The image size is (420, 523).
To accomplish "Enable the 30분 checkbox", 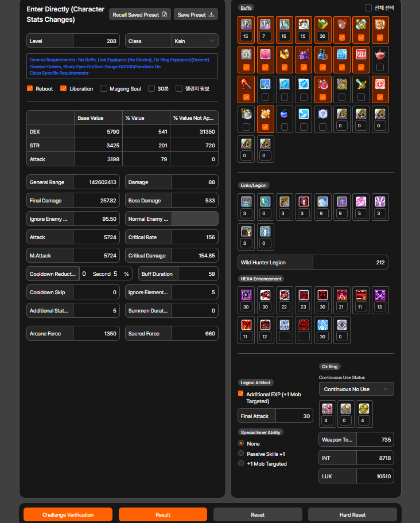I will (151, 88).
